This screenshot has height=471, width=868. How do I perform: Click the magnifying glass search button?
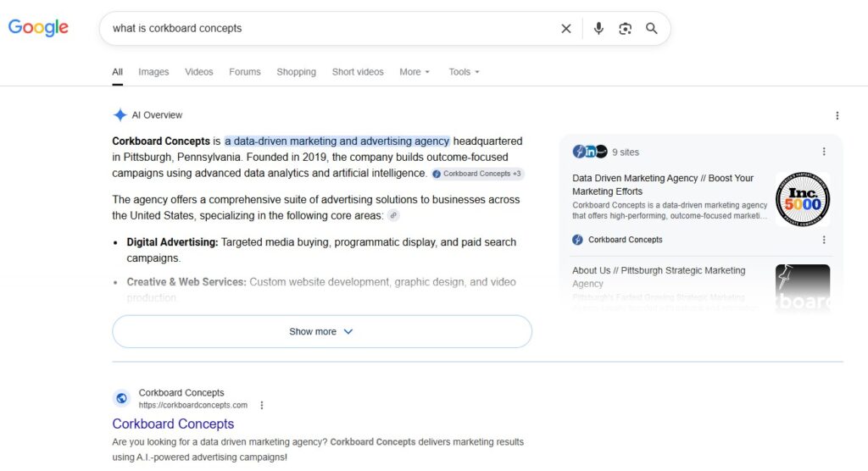tap(652, 28)
